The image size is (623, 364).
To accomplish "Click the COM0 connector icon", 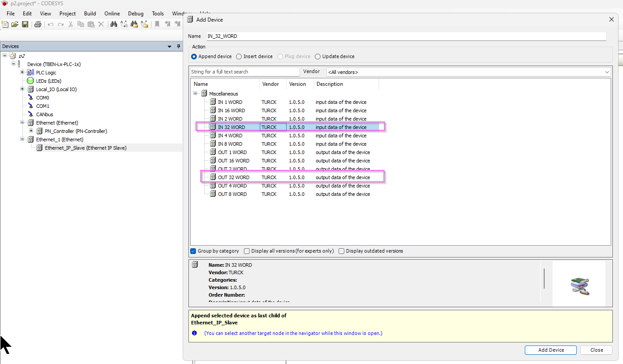I will click(x=30, y=98).
